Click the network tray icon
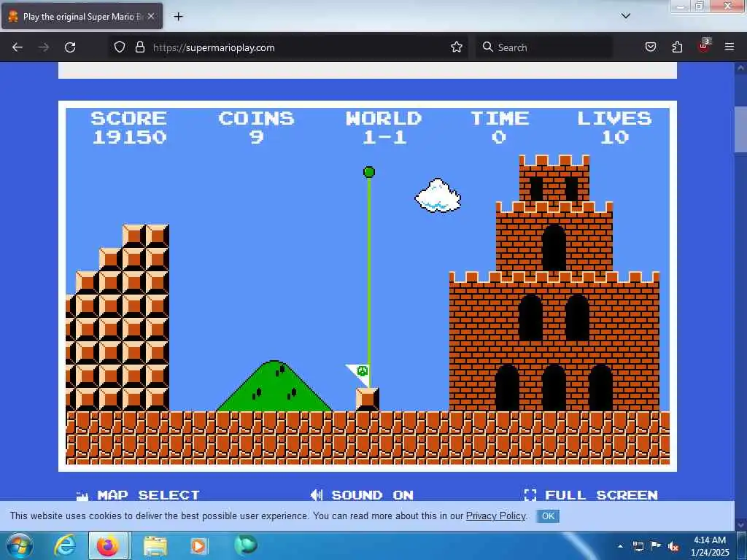 click(x=638, y=546)
